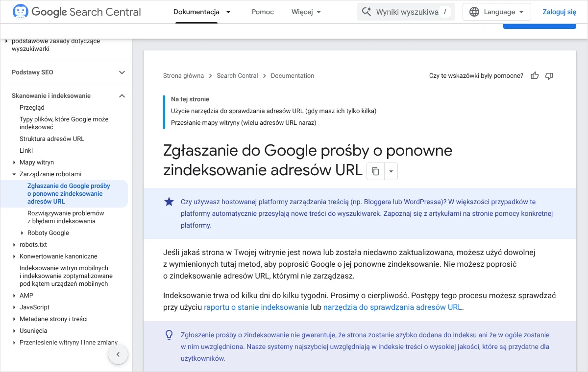588x372 pixels.
Task: Jump to Przesłanie mapy witryny section
Action: [x=244, y=123]
